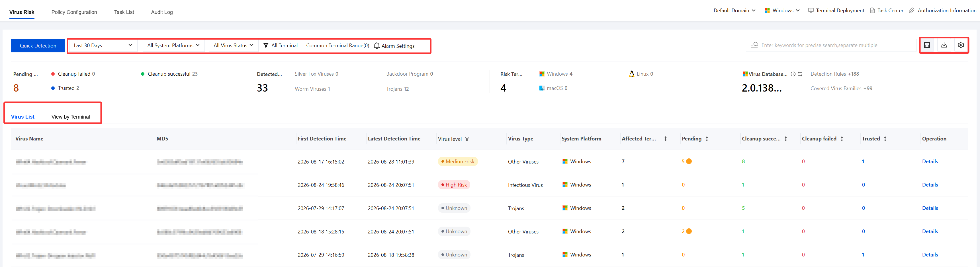Screen dimensions: 980x267
Task: Select the View by Terminal tab
Action: coord(71,117)
